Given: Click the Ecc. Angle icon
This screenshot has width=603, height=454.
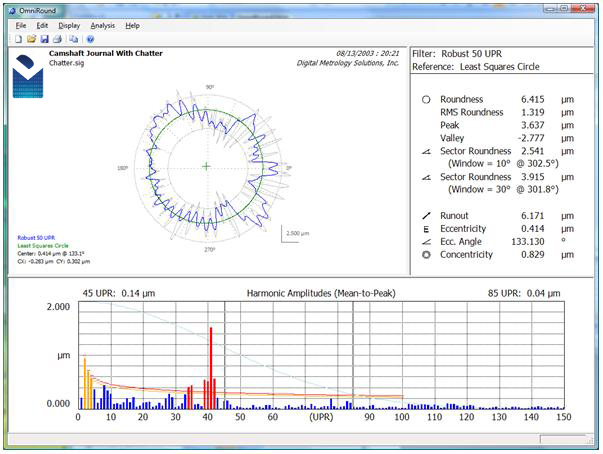Looking at the screenshot, I should point(426,242).
